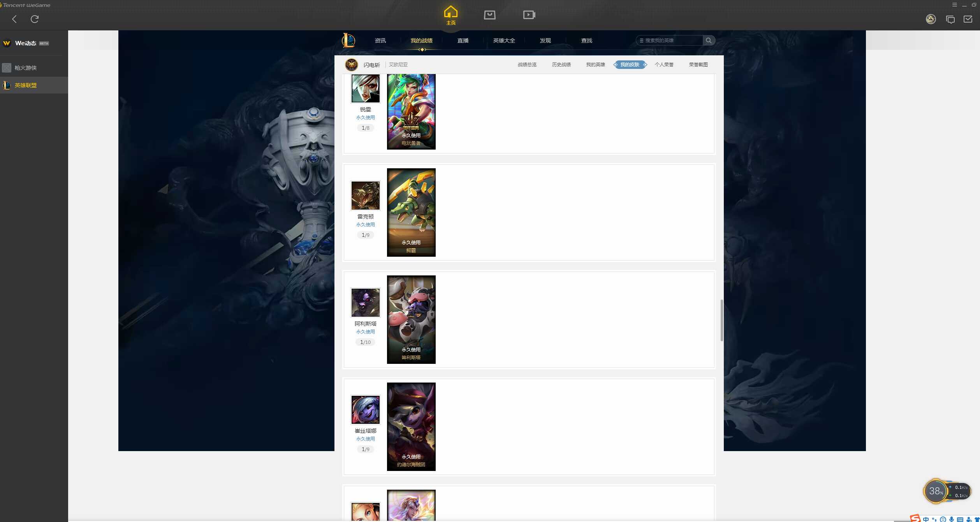
Task: Click the user avatar icon at top right
Action: pyautogui.click(x=931, y=19)
